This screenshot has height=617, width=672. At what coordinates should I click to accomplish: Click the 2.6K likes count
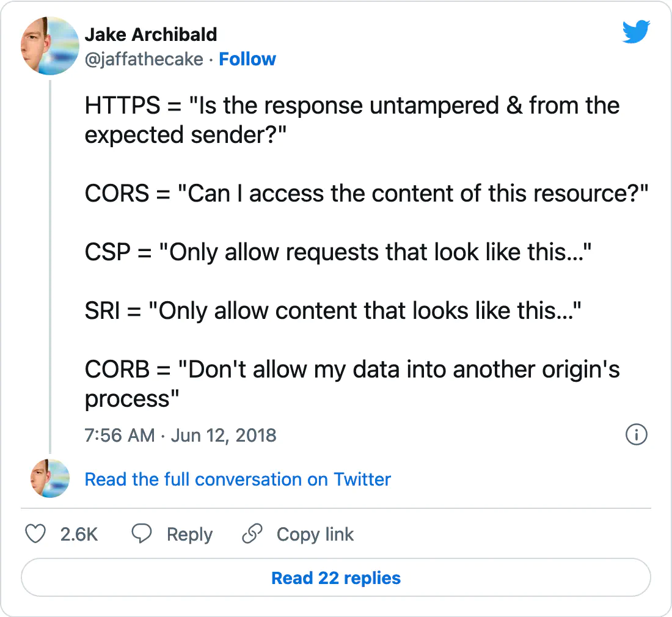(79, 535)
